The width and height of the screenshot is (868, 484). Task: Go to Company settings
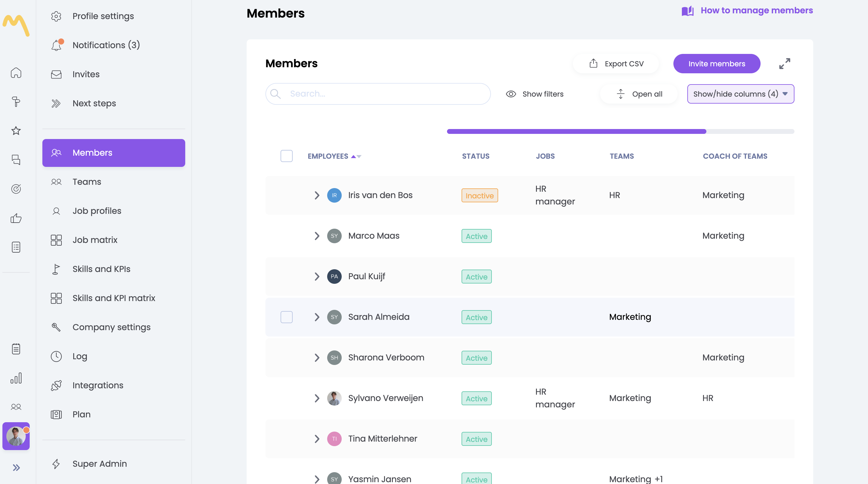[x=111, y=327]
